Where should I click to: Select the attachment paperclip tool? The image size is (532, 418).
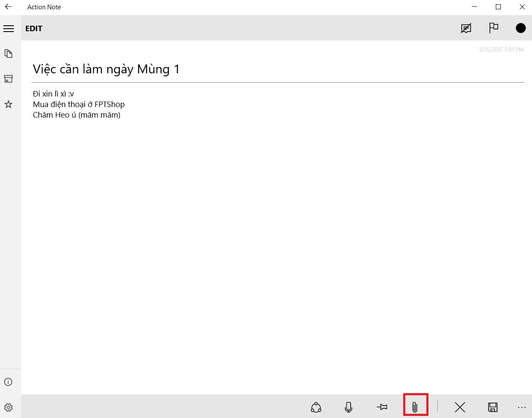click(x=415, y=407)
